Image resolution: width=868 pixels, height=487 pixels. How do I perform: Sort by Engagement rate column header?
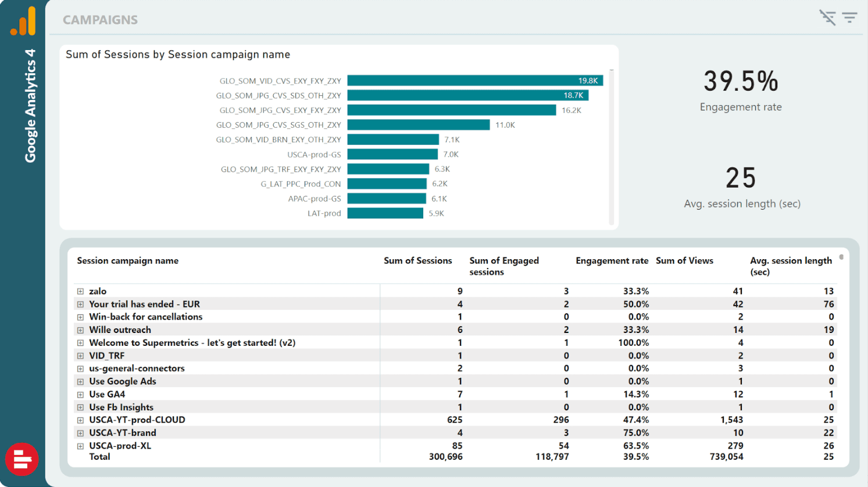click(x=612, y=261)
